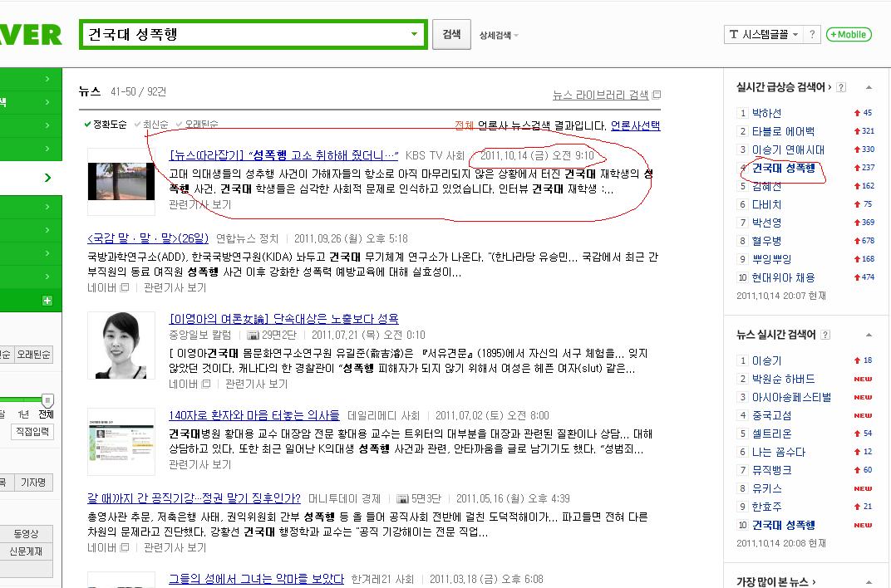Screen dimensions: 891x588
Task: Open the 실시간 급상승 검색어 heading link
Action: 784,87
